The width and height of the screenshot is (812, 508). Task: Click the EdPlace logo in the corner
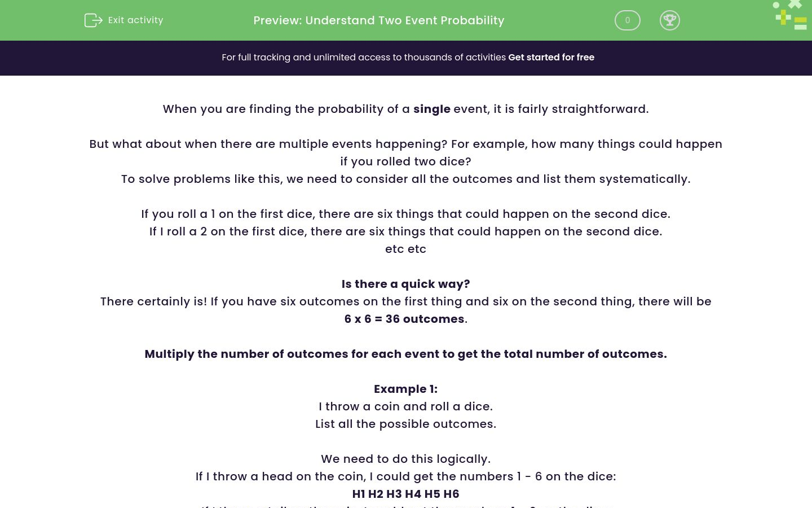coord(789,15)
